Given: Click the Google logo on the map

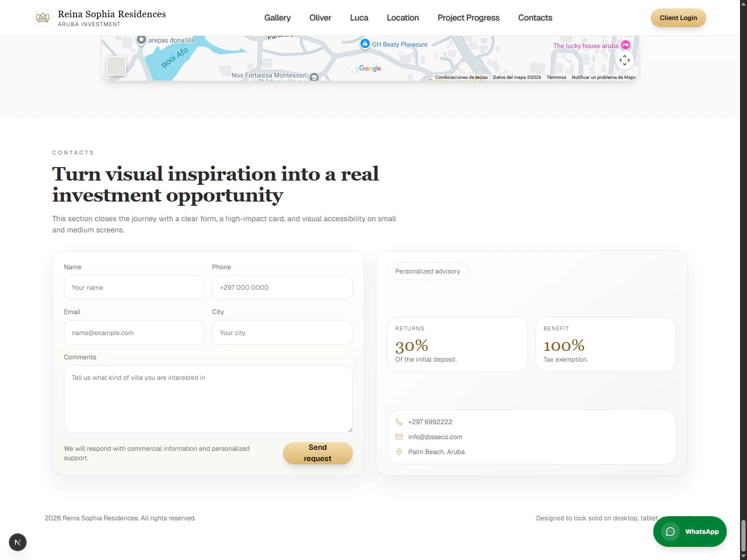Looking at the screenshot, I should point(370,68).
